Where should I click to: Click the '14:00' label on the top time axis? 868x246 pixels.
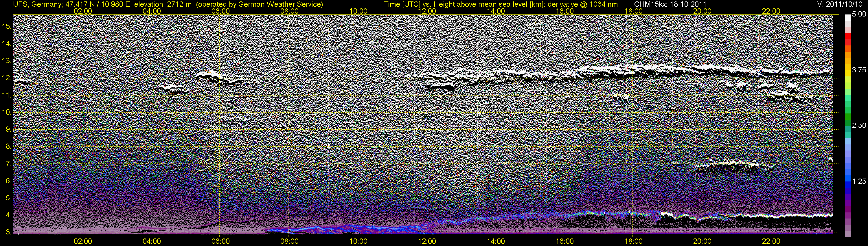coord(496,11)
